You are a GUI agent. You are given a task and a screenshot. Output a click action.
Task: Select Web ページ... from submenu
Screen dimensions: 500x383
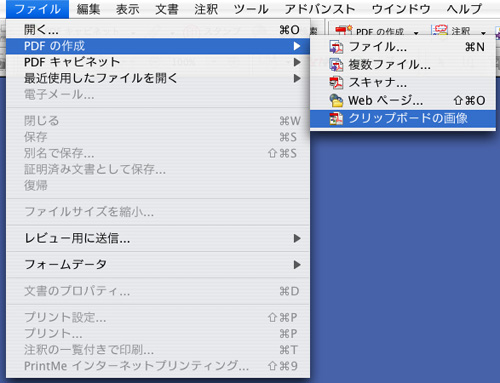click(403, 100)
